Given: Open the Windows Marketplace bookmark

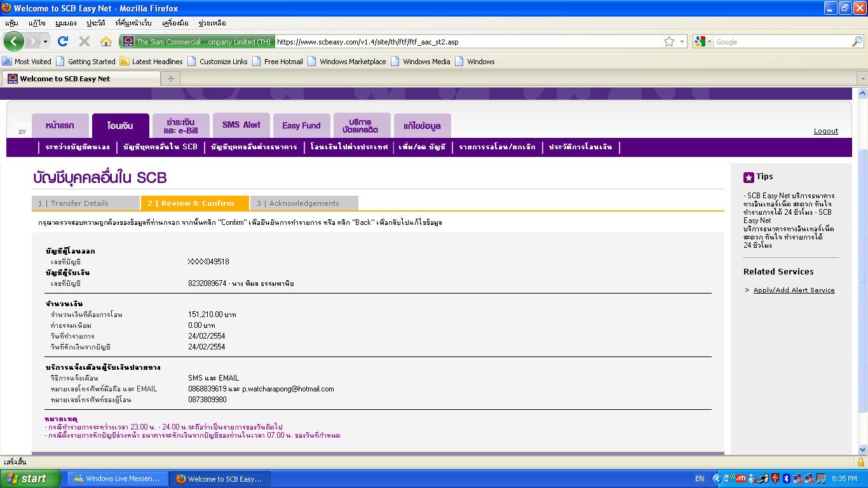Looking at the screenshot, I should pyautogui.click(x=347, y=62).
